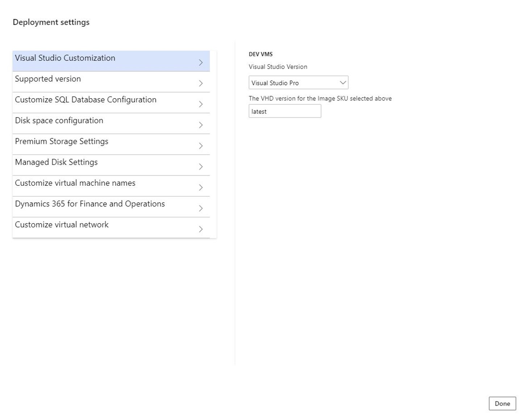Select Customize virtual machine names

pos(111,186)
